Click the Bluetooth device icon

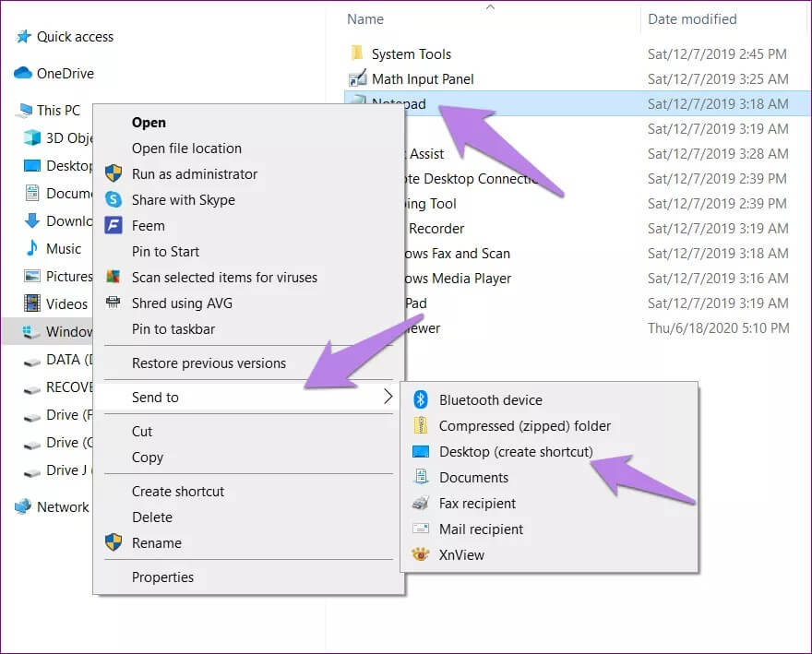click(x=421, y=399)
